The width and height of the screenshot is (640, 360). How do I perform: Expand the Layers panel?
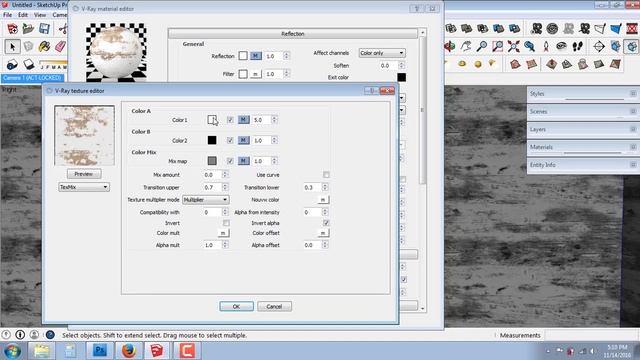click(583, 129)
